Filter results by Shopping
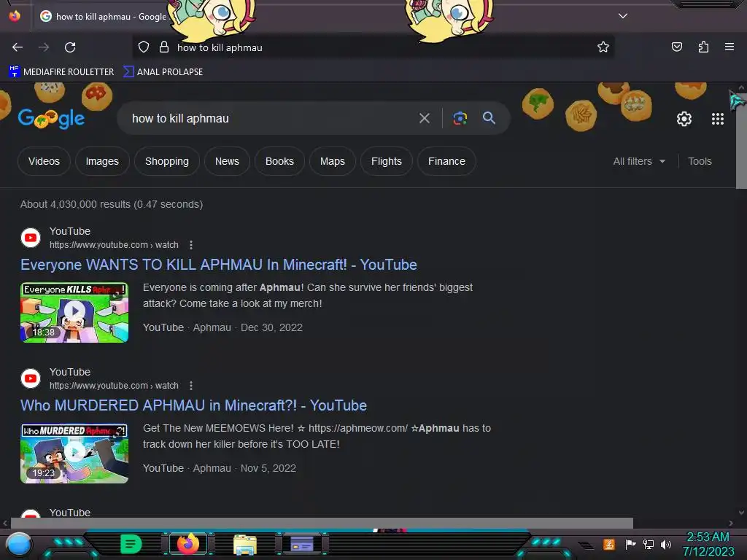This screenshot has height=560, width=747. [x=167, y=161]
